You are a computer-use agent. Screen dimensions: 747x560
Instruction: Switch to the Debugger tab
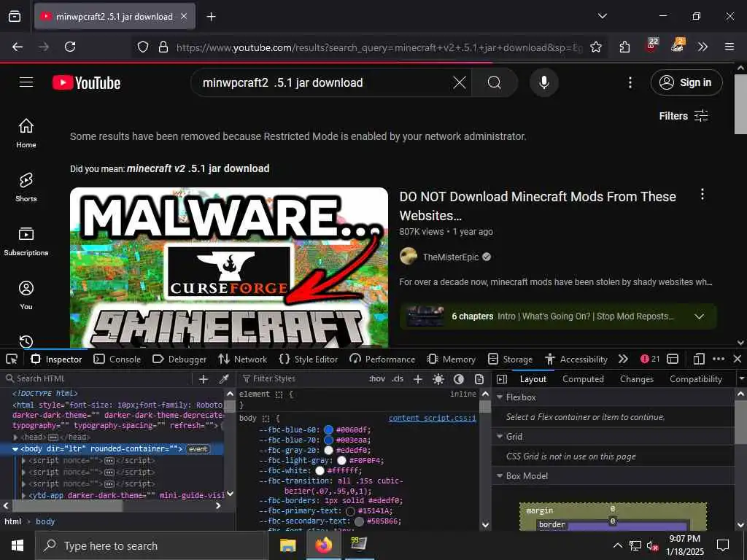tap(179, 359)
